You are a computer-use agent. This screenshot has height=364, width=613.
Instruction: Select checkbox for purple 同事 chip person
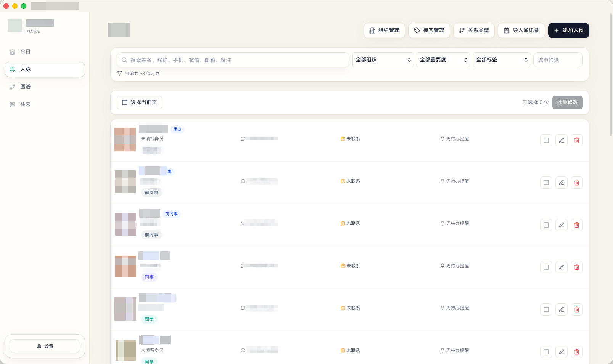546,267
